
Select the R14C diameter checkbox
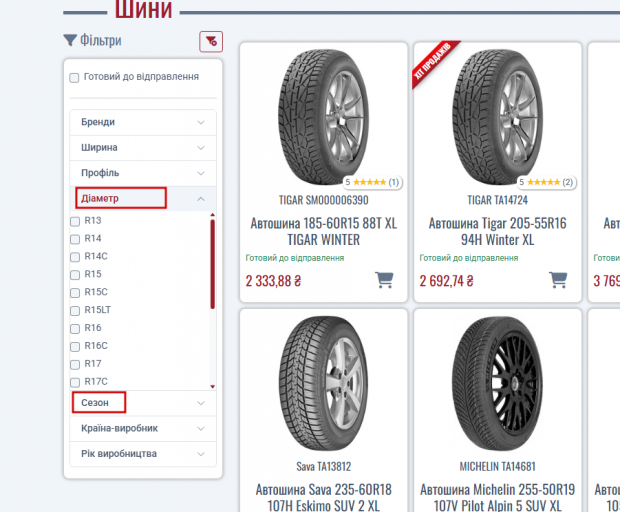[75, 257]
